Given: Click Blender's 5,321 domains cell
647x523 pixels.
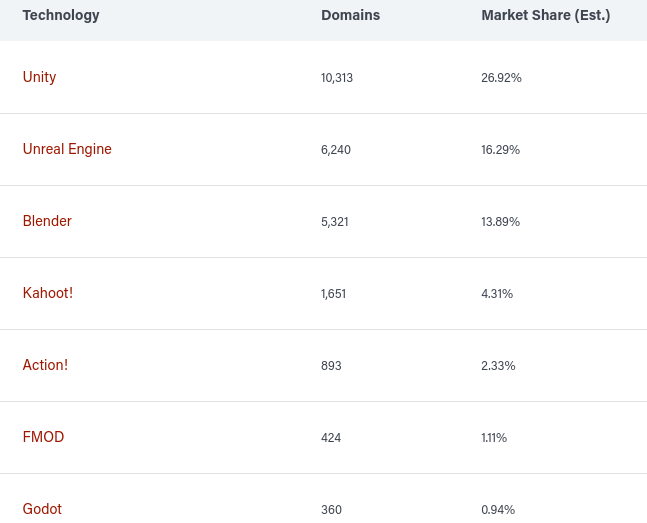Looking at the screenshot, I should 335,222.
